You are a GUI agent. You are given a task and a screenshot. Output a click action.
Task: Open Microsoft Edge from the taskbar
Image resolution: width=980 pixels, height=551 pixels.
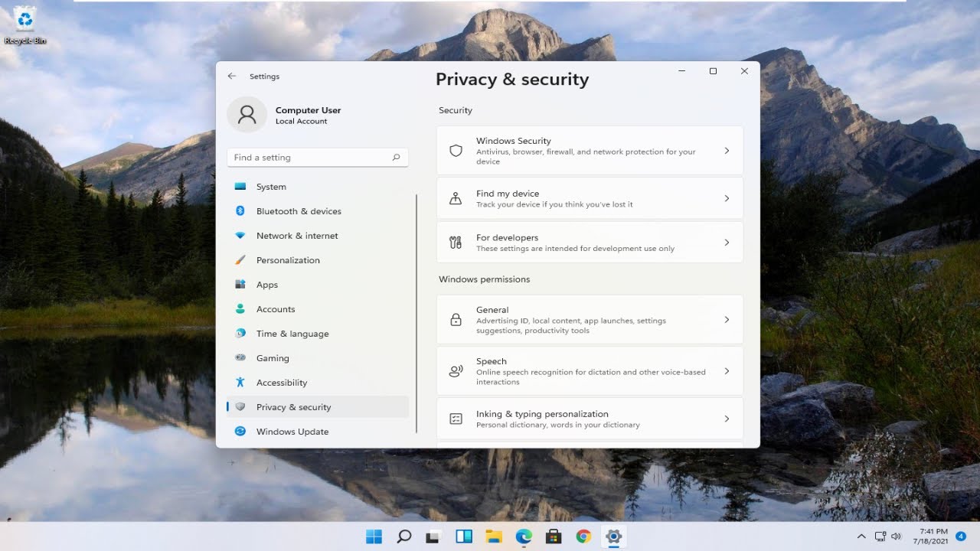[524, 536]
